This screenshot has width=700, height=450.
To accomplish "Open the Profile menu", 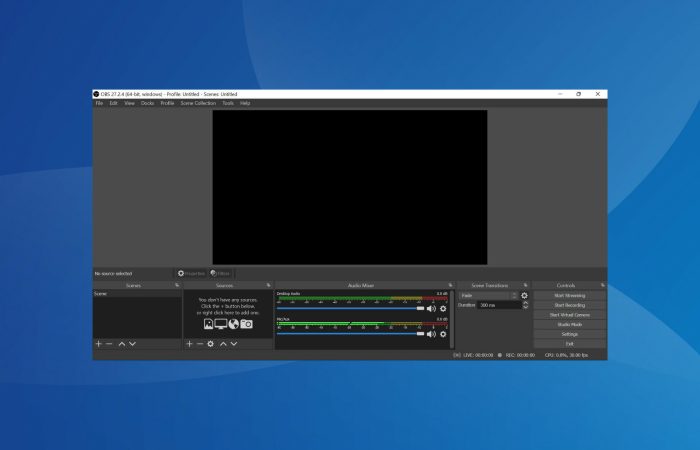I will [167, 103].
